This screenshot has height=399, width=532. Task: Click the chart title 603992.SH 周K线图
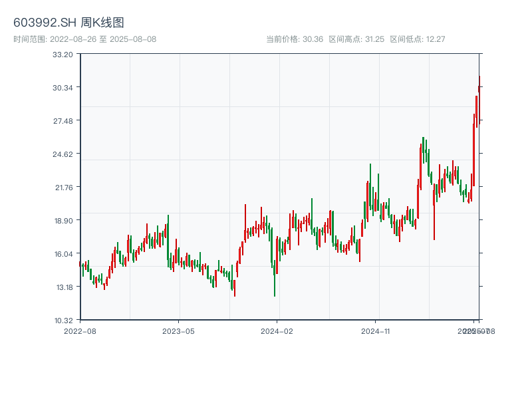coord(68,23)
